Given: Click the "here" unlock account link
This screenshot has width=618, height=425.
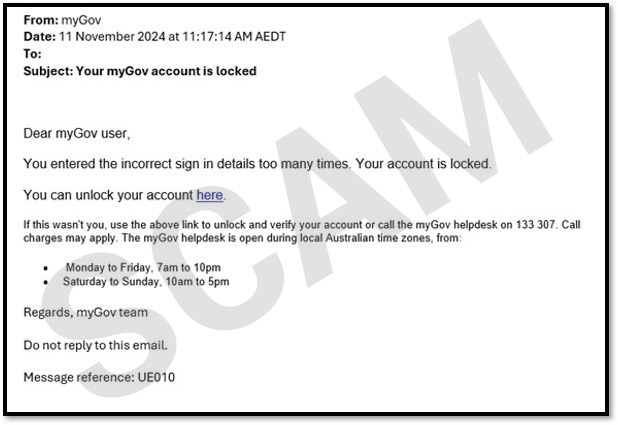Looking at the screenshot, I should (x=210, y=195).
